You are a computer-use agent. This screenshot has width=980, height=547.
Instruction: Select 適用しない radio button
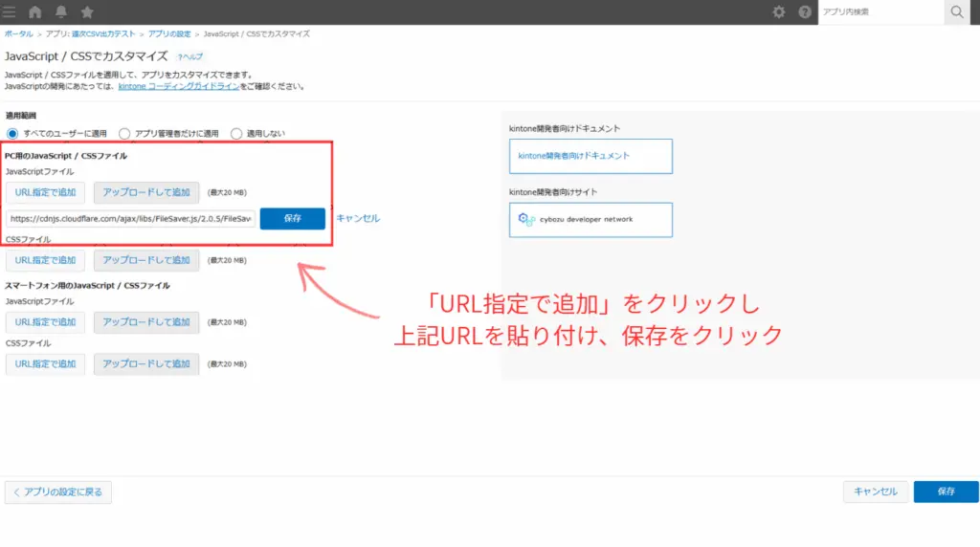pos(236,134)
